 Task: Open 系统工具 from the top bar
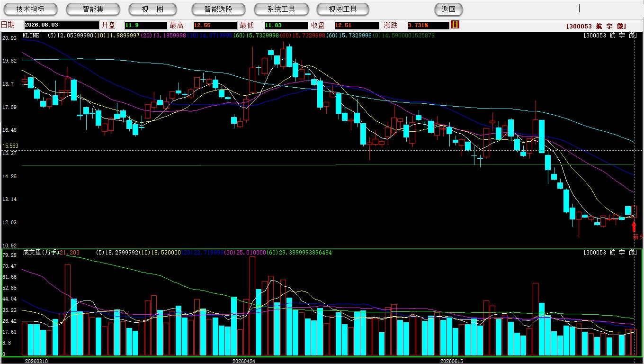tap(281, 9)
